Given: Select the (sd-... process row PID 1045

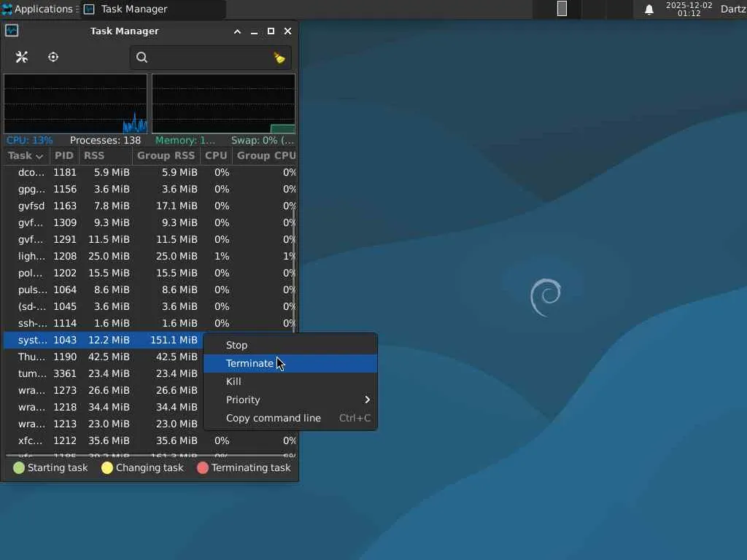Looking at the screenshot, I should [150, 306].
